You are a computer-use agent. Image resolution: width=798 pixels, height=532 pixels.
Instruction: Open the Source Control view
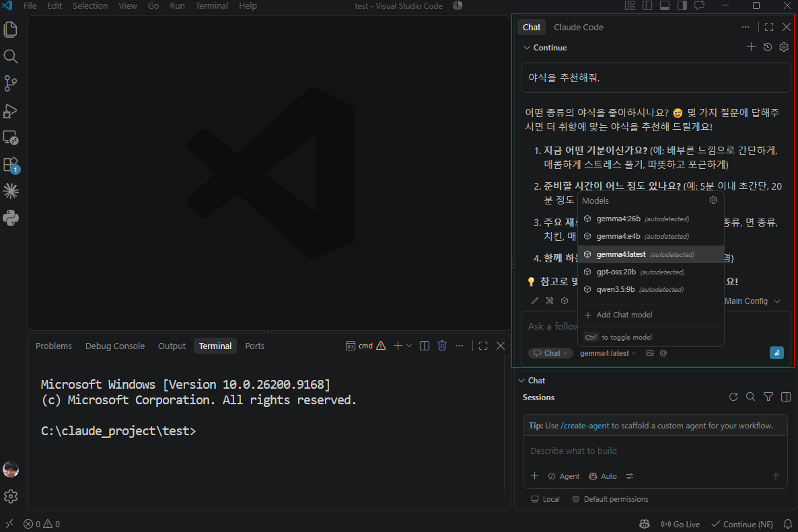coord(11,83)
